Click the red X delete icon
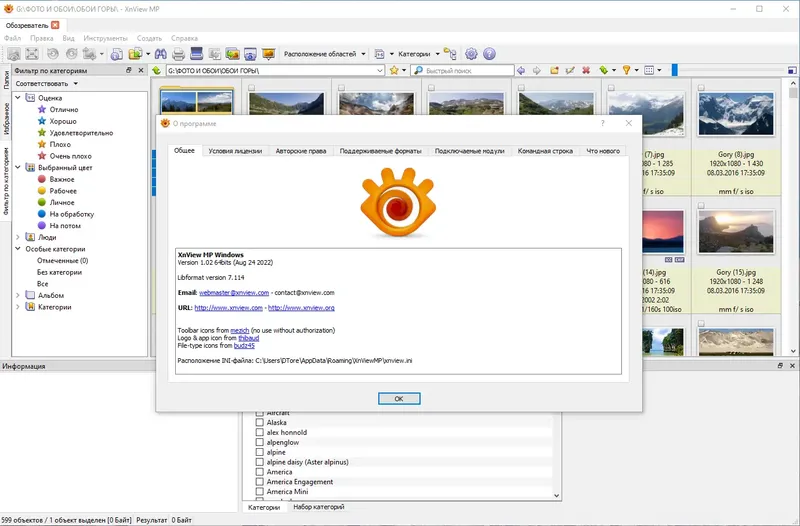The width and height of the screenshot is (800, 526). tap(586, 70)
